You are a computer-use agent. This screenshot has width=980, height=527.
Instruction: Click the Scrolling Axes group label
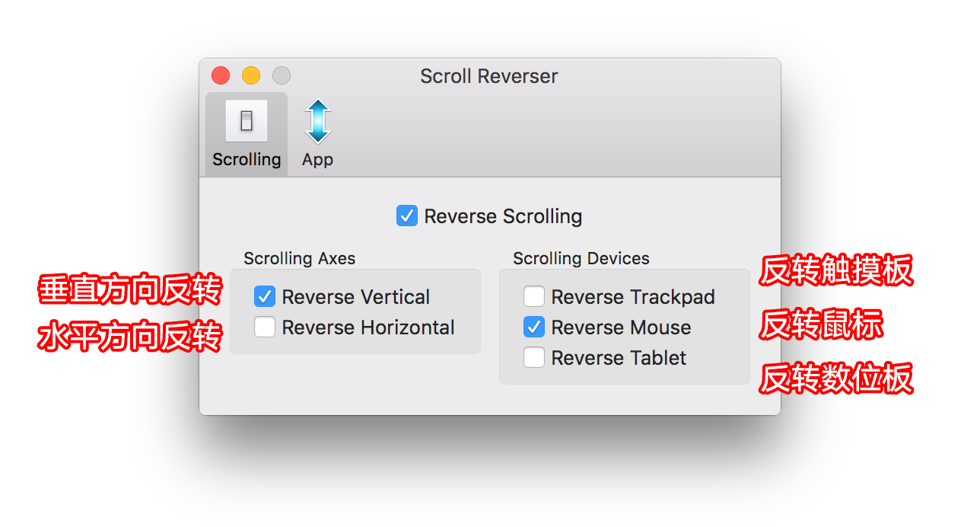(x=300, y=258)
